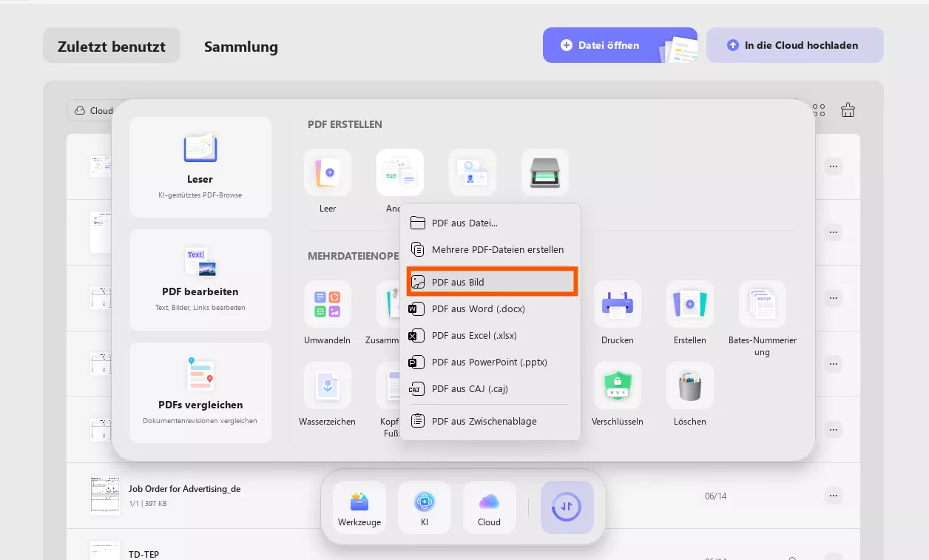Open the Umwandeln batch convert icon

click(328, 304)
